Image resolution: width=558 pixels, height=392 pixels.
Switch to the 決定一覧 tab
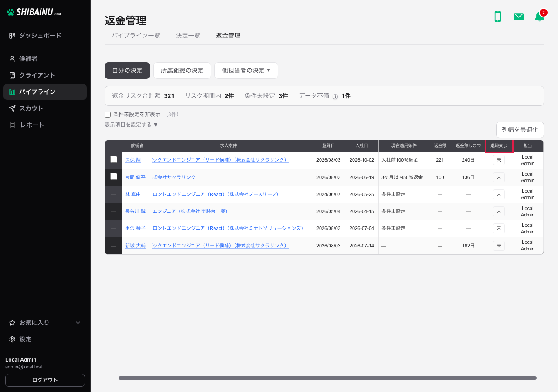[188, 36]
